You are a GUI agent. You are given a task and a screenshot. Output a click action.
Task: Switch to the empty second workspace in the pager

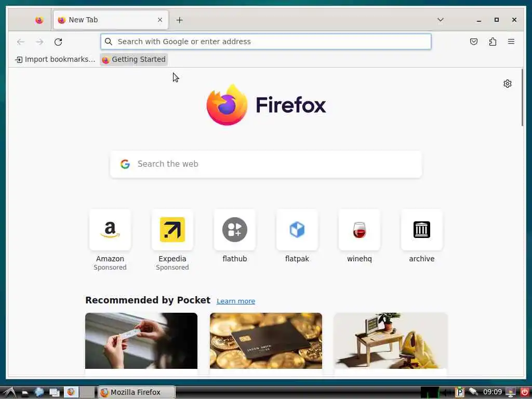click(x=87, y=392)
